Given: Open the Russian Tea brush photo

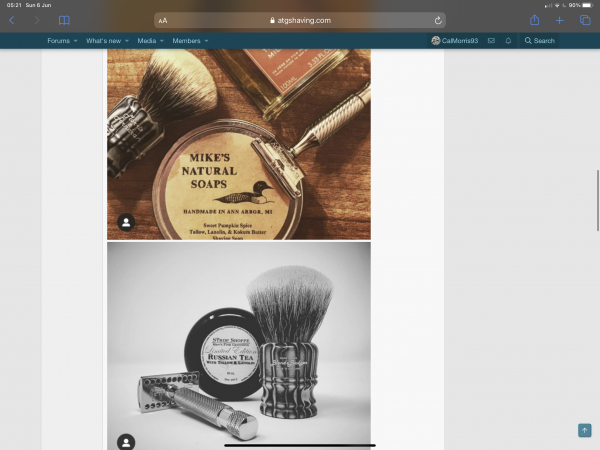Looking at the screenshot, I should point(239,346).
